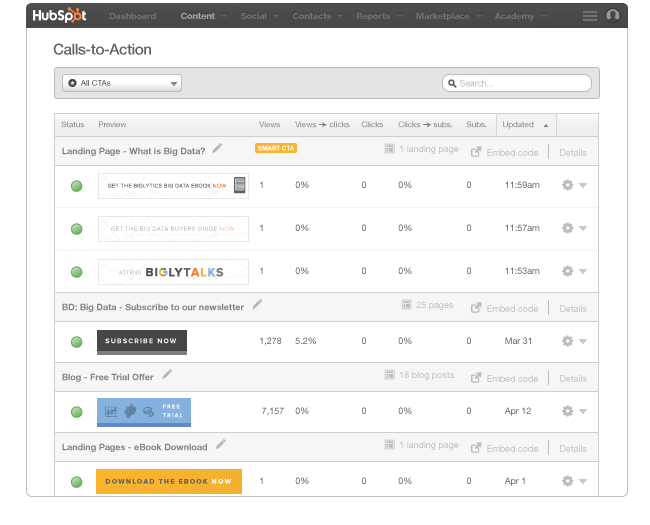Open the Academy menu
The image size is (650, 525).
coord(520,16)
